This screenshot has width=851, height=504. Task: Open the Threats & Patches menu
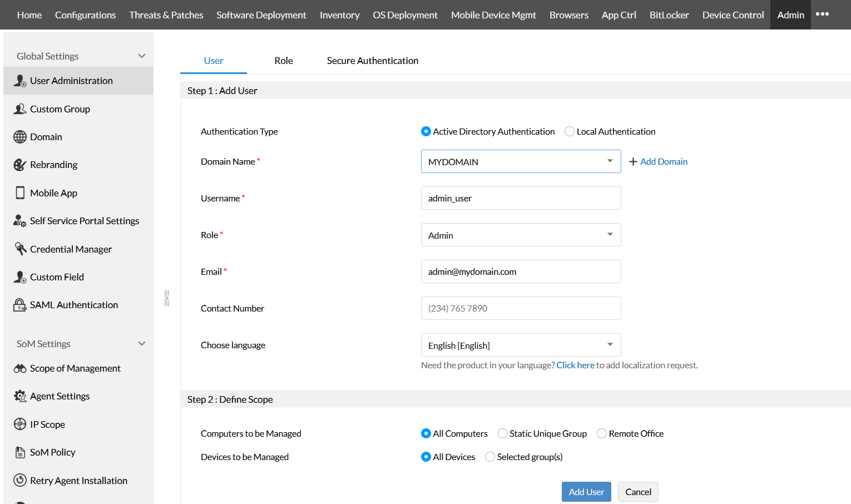(x=166, y=15)
